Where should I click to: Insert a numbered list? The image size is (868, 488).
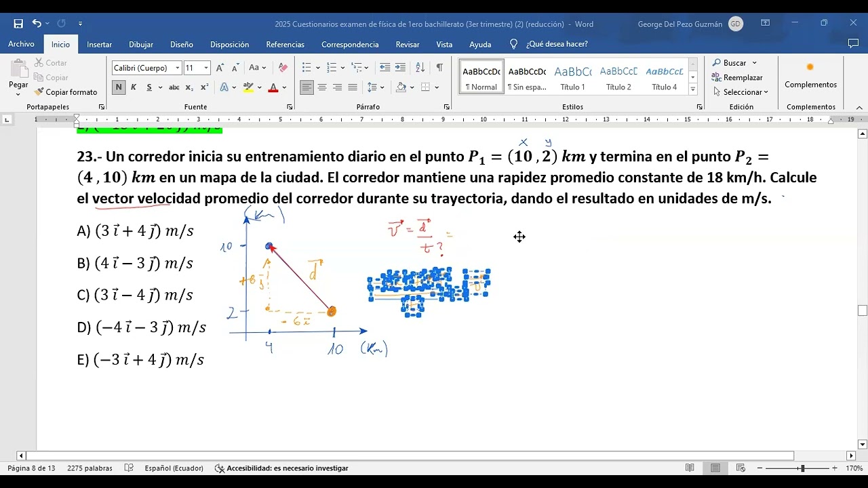pos(332,68)
